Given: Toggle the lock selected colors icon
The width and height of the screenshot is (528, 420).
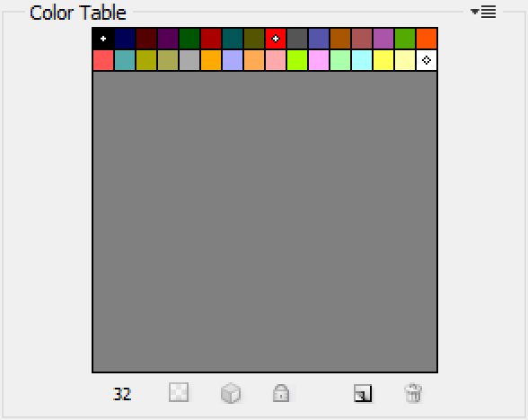Looking at the screenshot, I should pos(281,393).
